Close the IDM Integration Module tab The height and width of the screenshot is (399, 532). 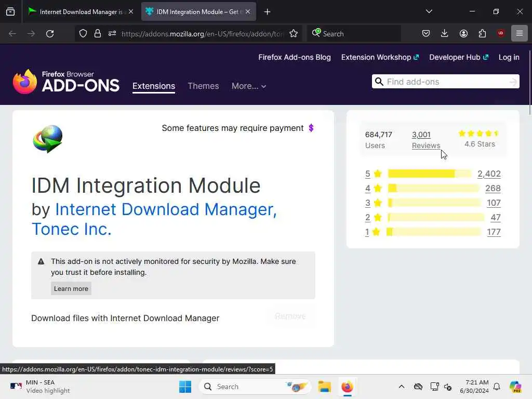(x=248, y=11)
